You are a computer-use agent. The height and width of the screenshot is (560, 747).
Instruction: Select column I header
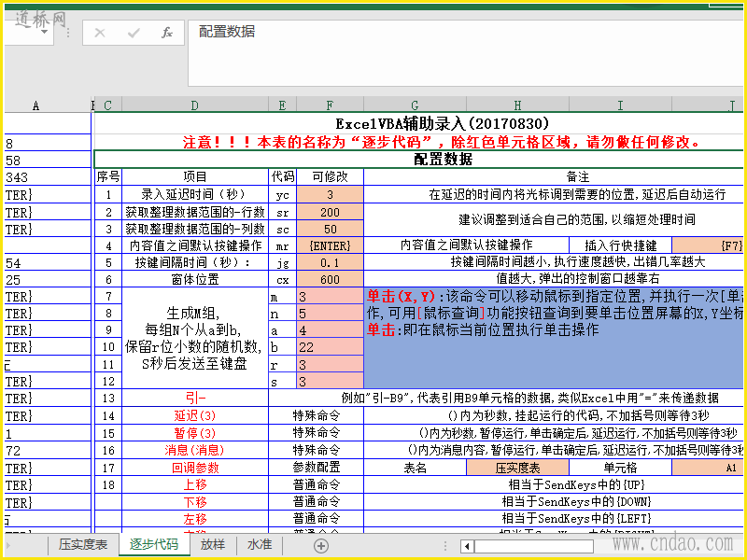(620, 105)
